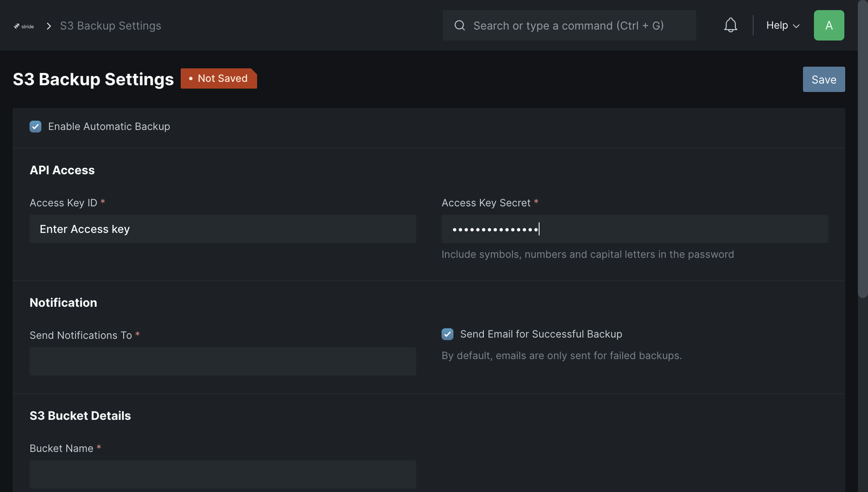This screenshot has height=492, width=868.
Task: Click the S3 Bucket Details heading
Action: [x=80, y=416]
